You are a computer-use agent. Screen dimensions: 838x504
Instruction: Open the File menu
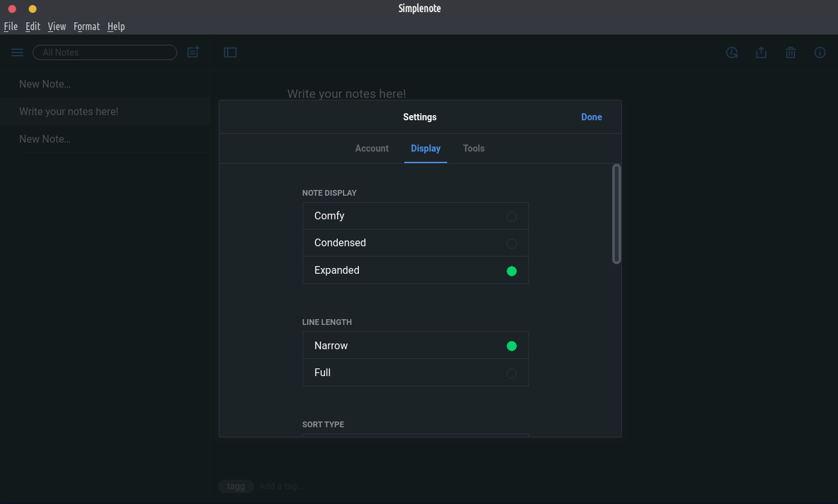point(11,26)
